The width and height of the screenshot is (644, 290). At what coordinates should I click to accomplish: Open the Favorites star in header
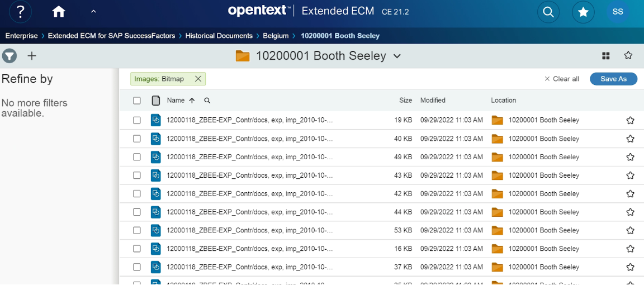[x=583, y=12]
